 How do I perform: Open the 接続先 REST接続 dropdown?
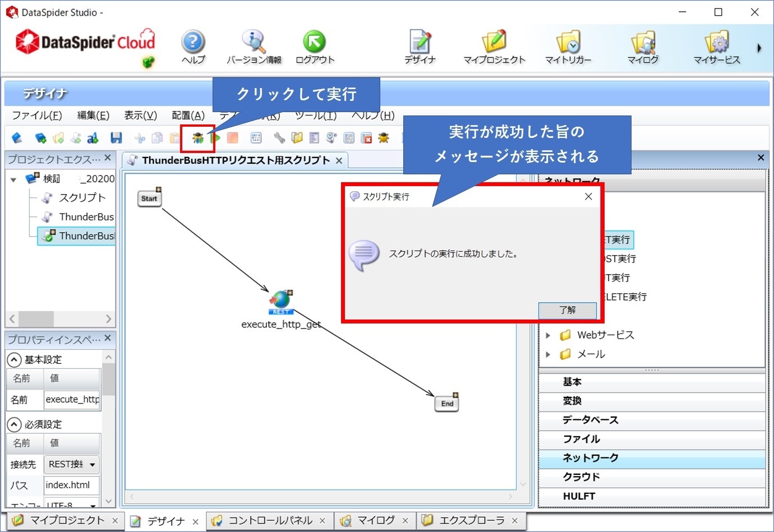(72, 464)
